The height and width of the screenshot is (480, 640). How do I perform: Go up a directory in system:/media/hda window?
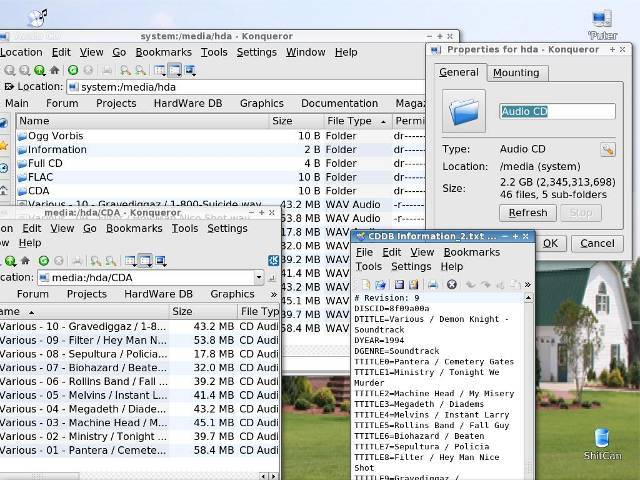coord(40,70)
